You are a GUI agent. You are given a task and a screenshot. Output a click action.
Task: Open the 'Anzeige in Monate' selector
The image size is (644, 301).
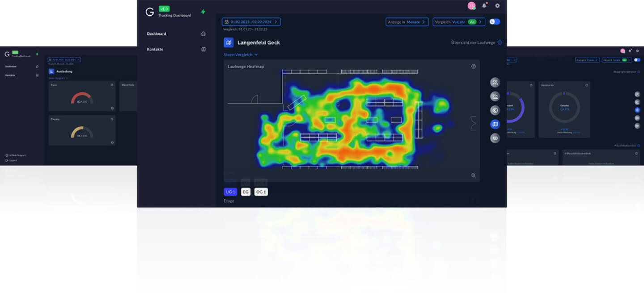(x=407, y=22)
